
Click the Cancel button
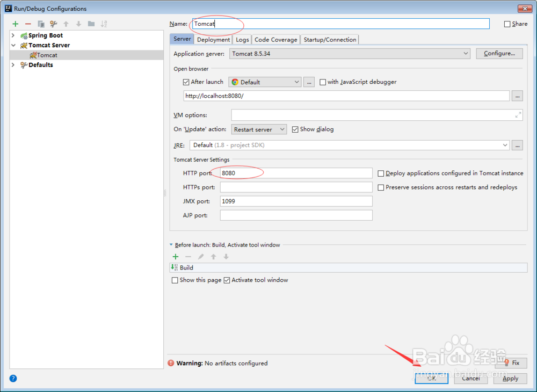pyautogui.click(x=470, y=378)
